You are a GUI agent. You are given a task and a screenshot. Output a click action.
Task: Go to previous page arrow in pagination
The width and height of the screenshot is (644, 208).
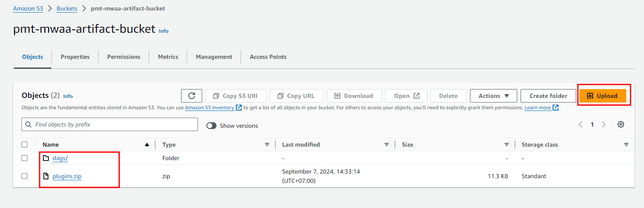pyautogui.click(x=581, y=124)
